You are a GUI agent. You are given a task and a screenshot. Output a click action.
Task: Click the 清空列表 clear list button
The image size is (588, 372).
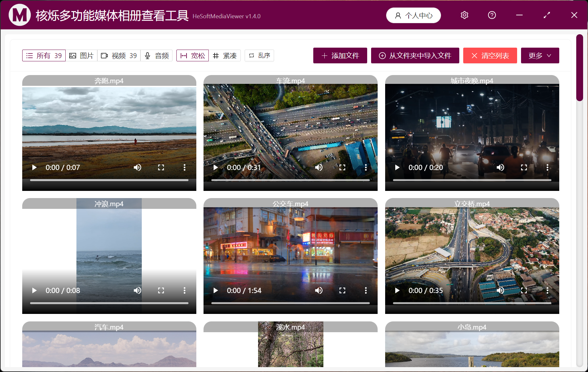[x=490, y=55]
